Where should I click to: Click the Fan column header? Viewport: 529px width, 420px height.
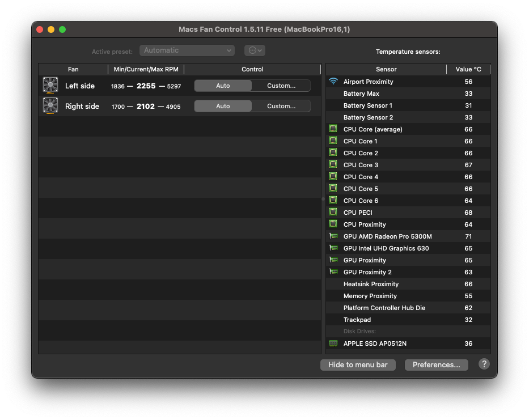point(73,69)
